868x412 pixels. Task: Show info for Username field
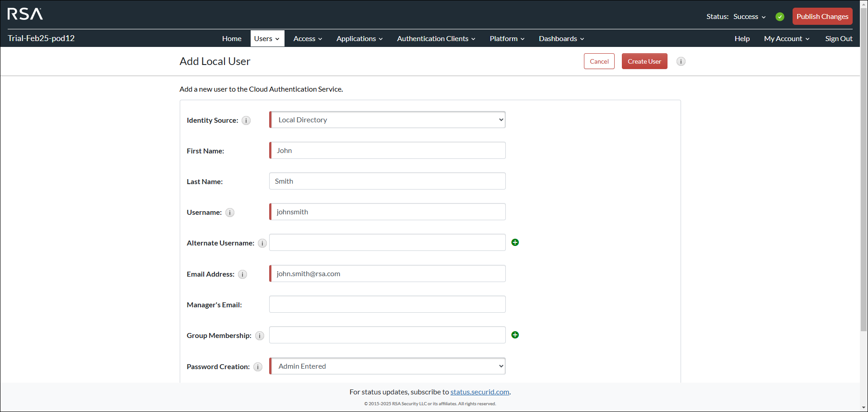(x=230, y=213)
